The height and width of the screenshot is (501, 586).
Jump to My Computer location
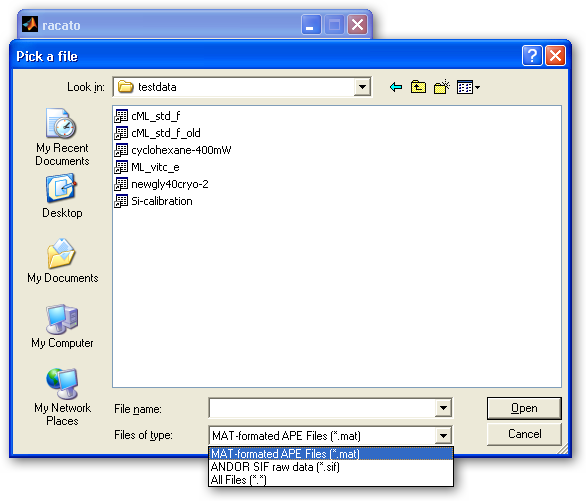coord(62,326)
